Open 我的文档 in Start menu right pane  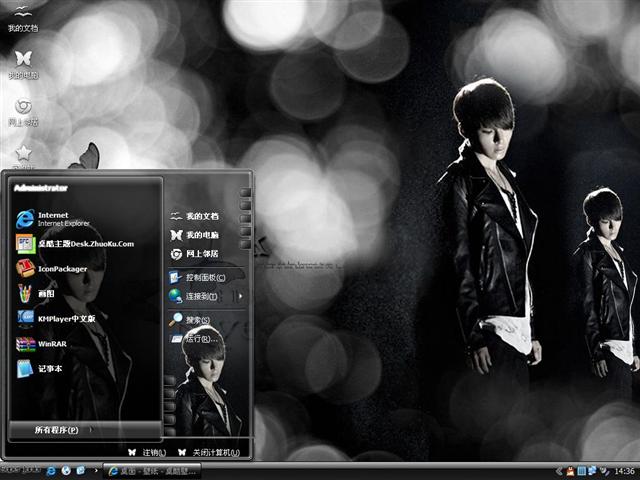tap(194, 216)
